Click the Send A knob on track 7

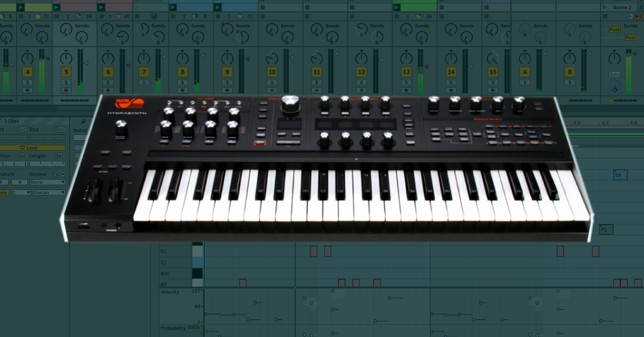point(142,28)
